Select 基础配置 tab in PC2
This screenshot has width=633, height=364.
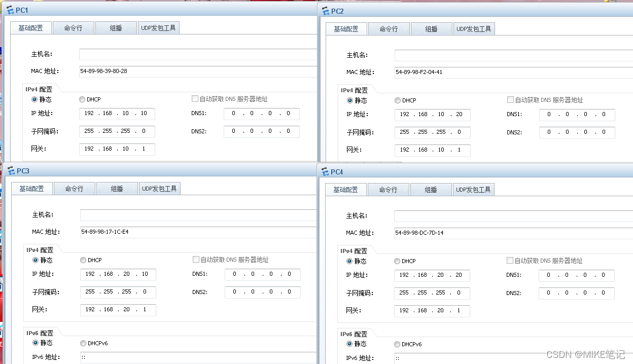pos(346,29)
